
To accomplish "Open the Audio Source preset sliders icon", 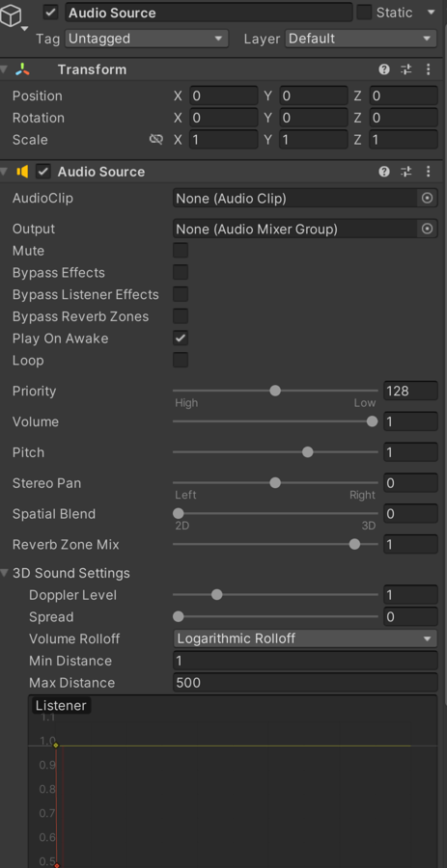I will coord(406,172).
